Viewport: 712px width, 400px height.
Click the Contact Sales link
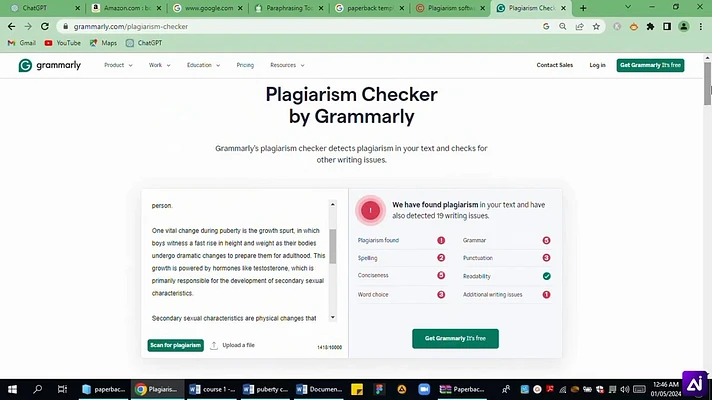554,65
